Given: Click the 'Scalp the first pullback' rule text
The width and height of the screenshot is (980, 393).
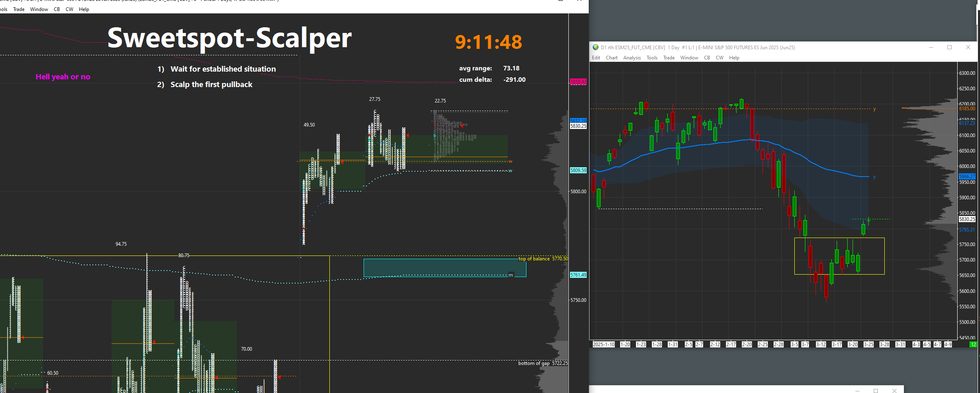Looking at the screenshot, I should click(x=211, y=85).
